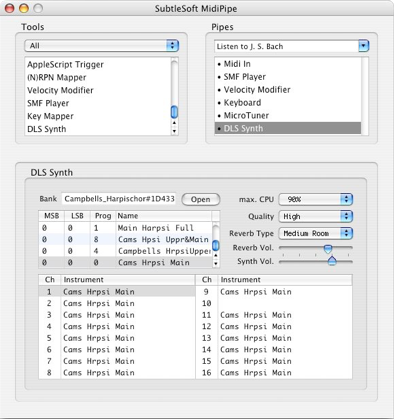The width and height of the screenshot is (394, 419).
Task: Click the bank programs list scrollbar thumb
Action: coord(216,246)
